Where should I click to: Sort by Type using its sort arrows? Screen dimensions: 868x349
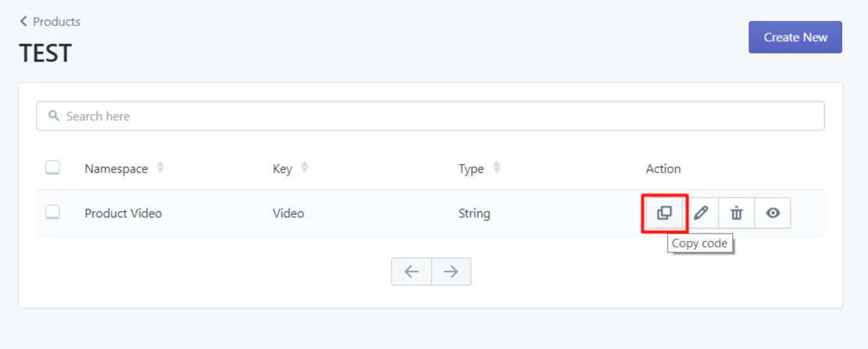497,168
